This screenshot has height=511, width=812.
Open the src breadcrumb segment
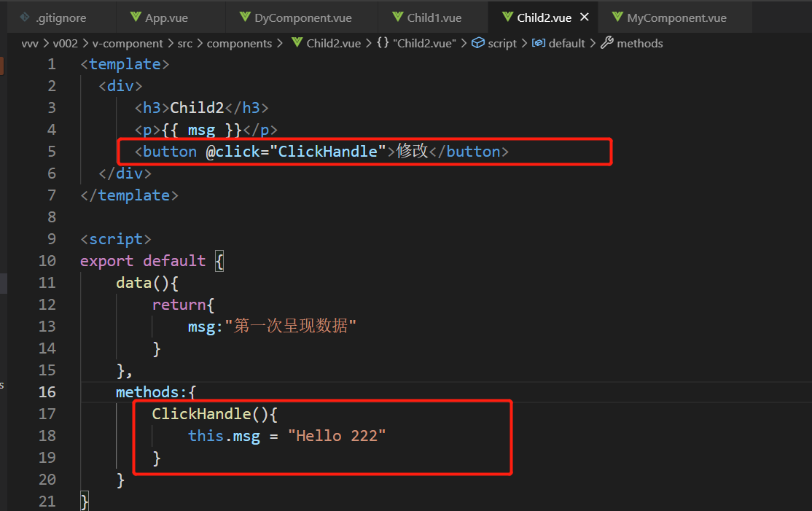point(185,44)
